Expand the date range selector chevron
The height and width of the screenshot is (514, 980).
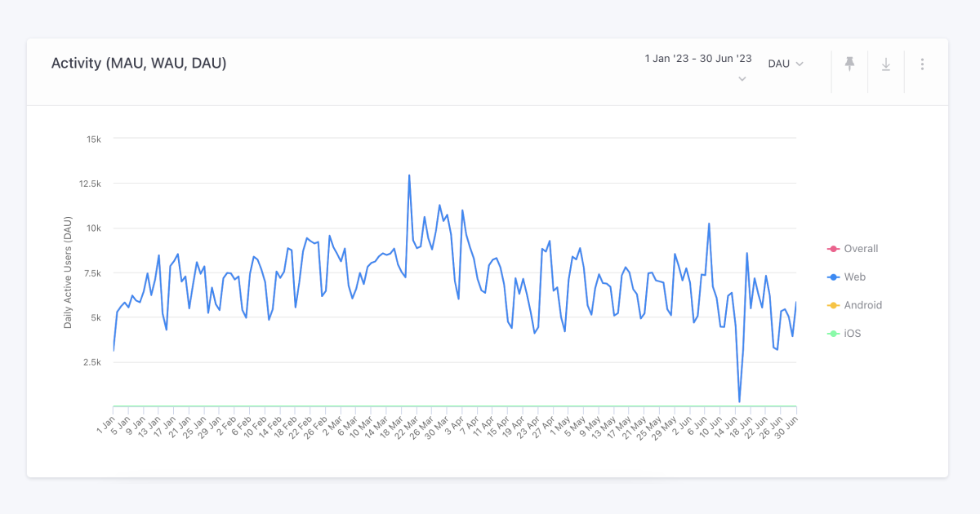(x=742, y=78)
